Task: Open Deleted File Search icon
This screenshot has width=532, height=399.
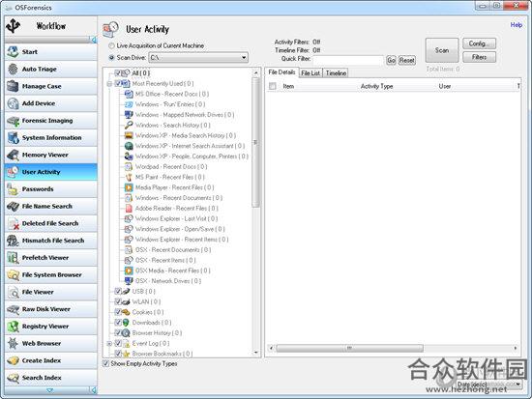Action: coord(13,223)
